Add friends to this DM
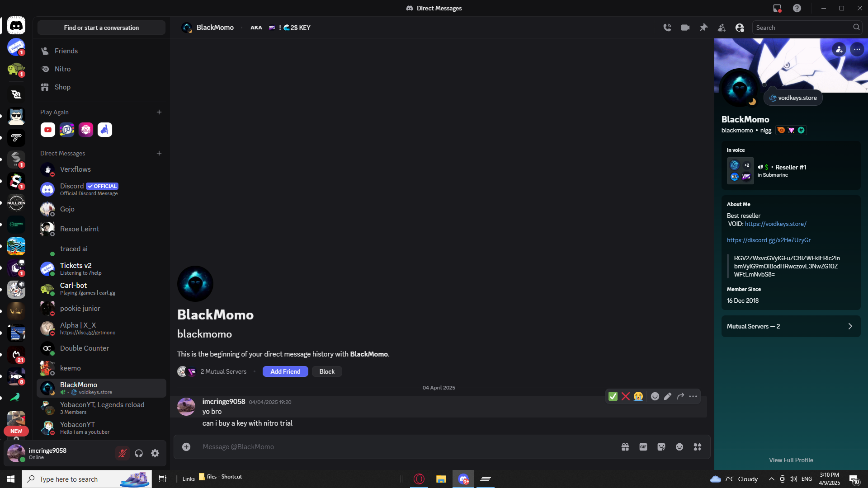 pyautogui.click(x=722, y=28)
